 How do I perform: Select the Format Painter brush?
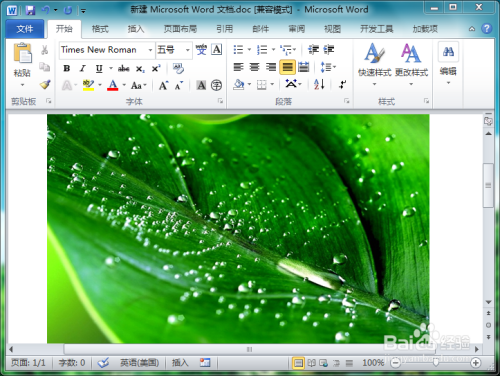45,84
